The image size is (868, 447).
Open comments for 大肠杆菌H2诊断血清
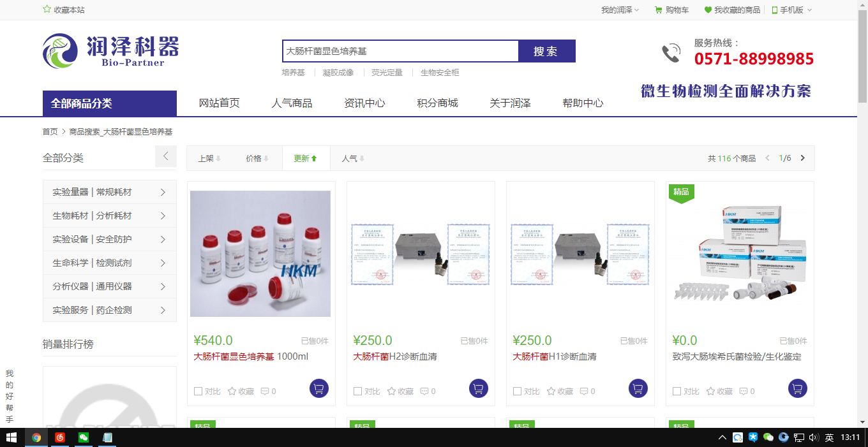(428, 392)
